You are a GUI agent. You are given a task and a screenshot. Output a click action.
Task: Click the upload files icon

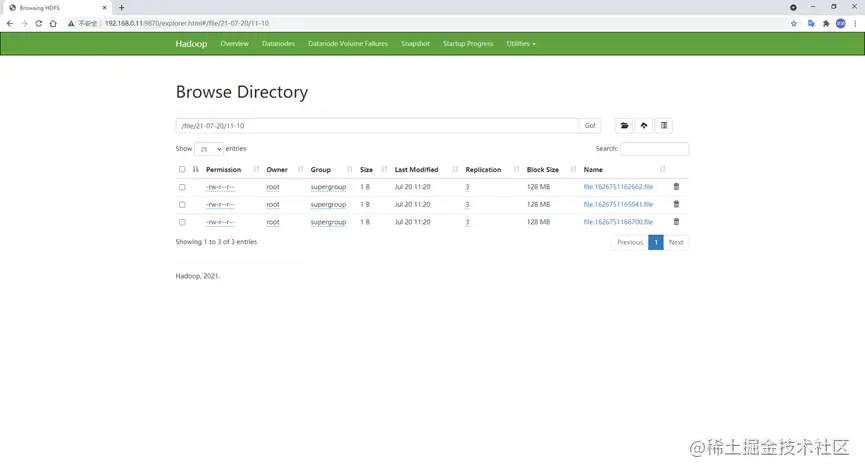644,126
